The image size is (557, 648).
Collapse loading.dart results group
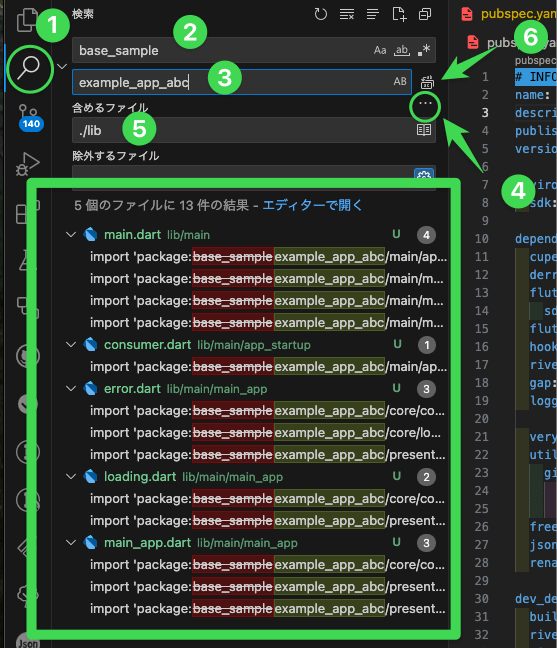click(x=71, y=477)
